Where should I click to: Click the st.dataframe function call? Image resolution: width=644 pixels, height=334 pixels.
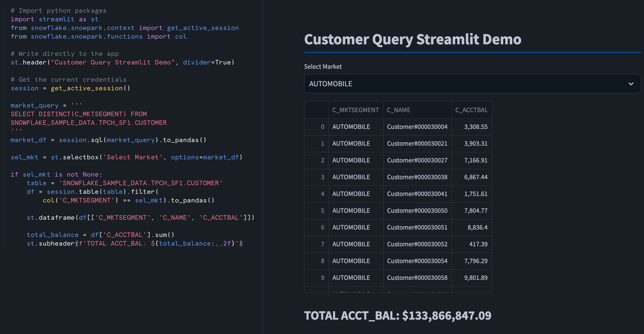point(141,217)
